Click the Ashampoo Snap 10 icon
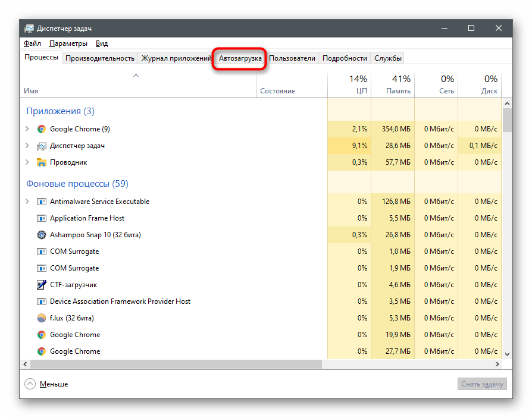This screenshot has height=418, width=532. 41,235
